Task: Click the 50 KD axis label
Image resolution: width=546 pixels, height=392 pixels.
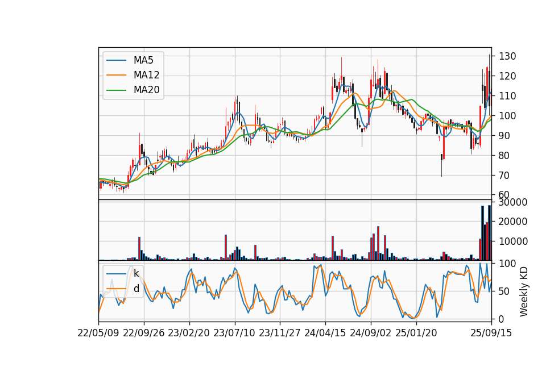Action: (x=504, y=291)
